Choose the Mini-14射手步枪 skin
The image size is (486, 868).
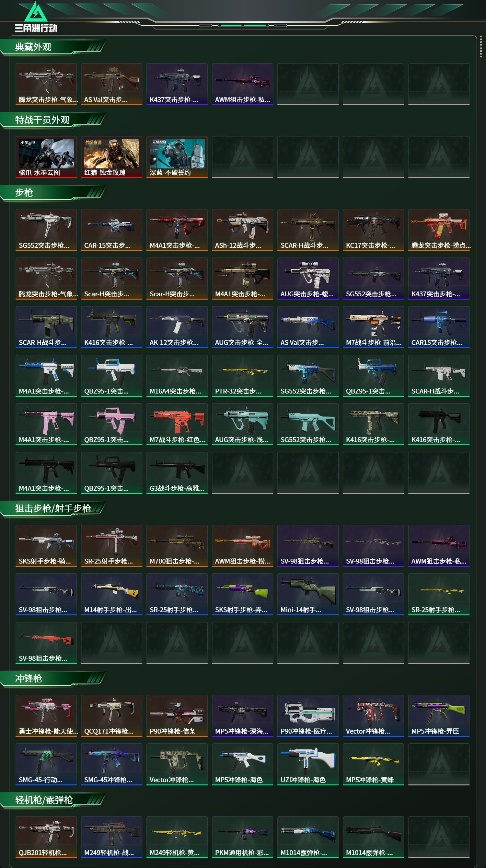click(x=308, y=594)
